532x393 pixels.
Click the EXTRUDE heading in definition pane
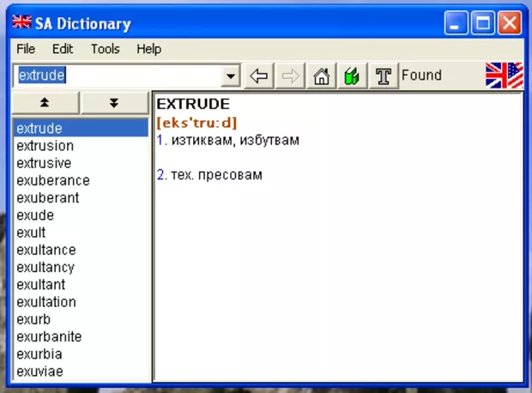[193, 104]
